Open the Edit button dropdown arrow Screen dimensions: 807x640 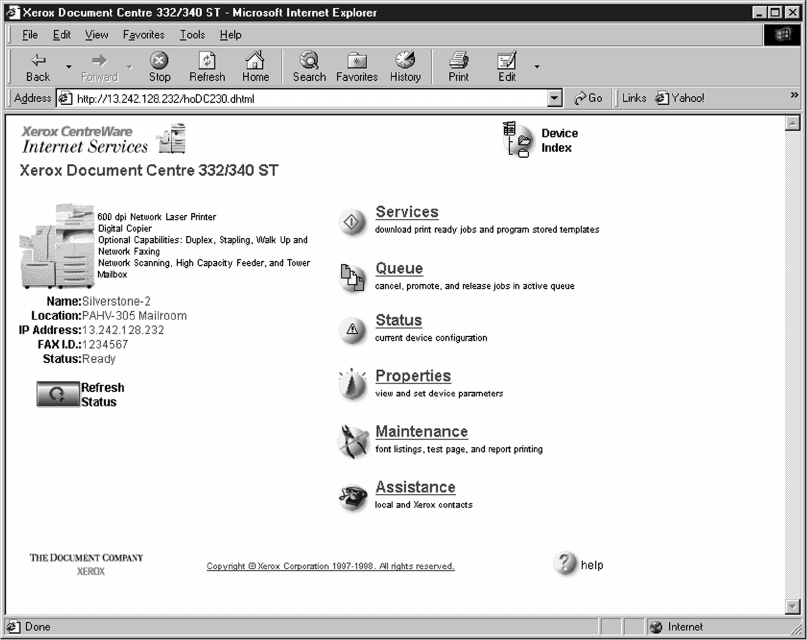point(537,66)
